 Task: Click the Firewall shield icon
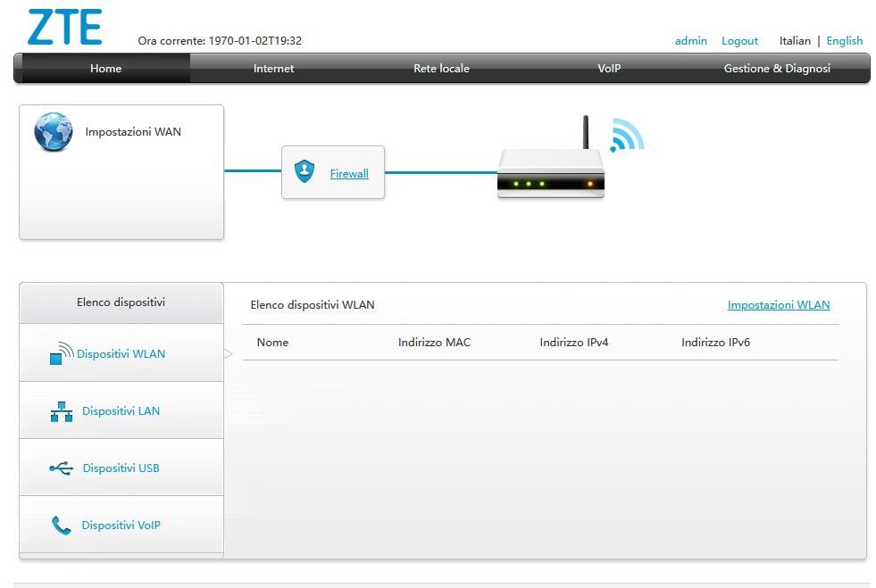click(305, 171)
